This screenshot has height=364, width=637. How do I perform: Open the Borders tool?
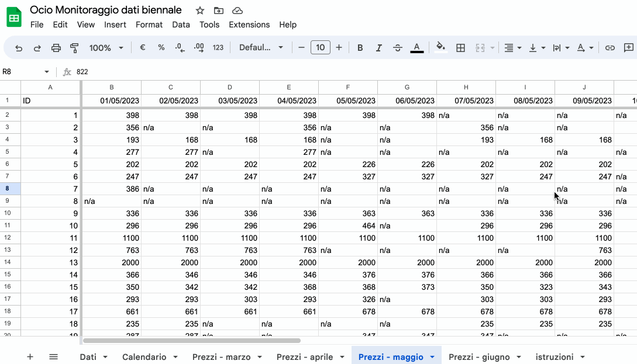460,48
